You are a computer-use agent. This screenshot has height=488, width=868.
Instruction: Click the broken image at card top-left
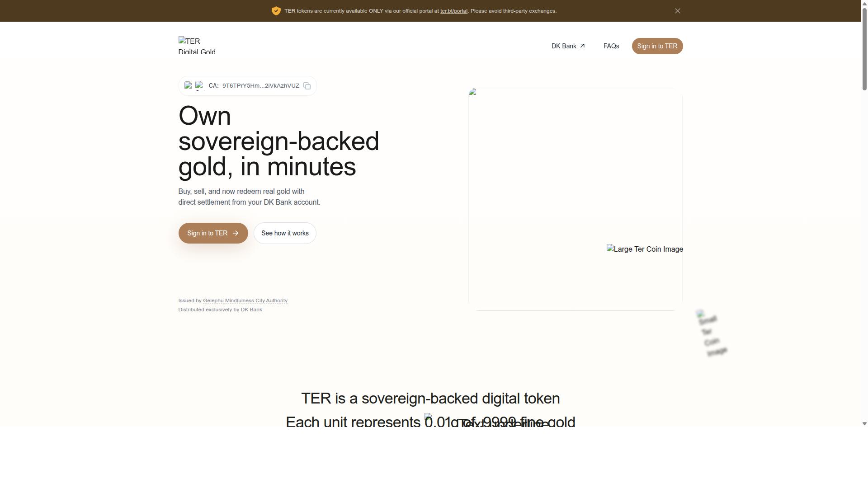(x=473, y=92)
